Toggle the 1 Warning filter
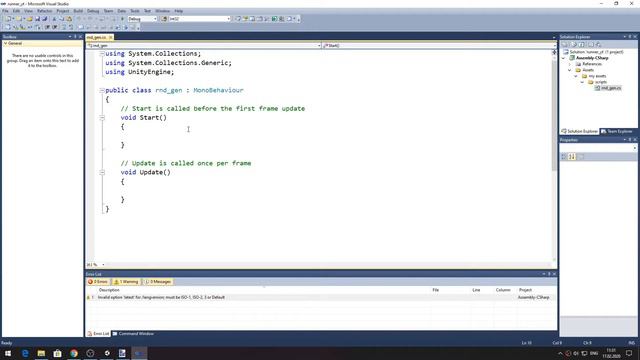640x360 pixels. pyautogui.click(x=126, y=282)
